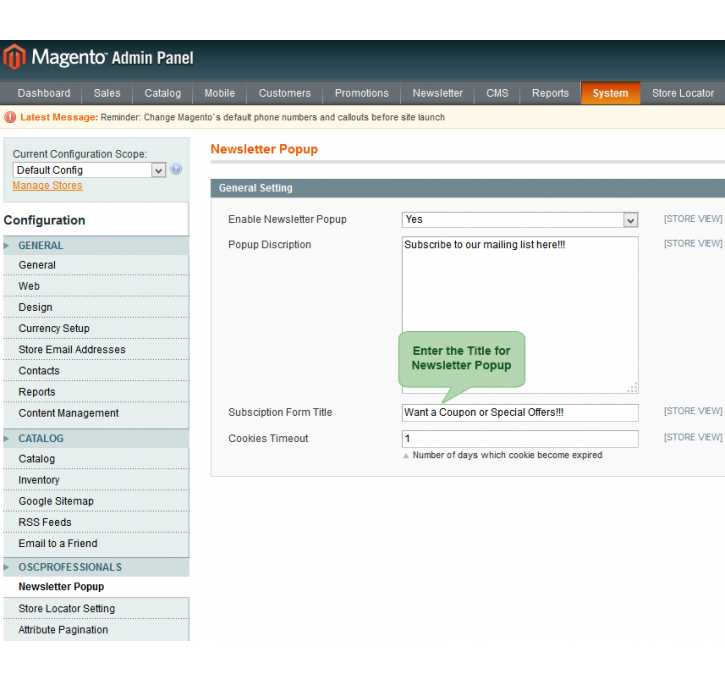Click the Latest Message reminder text
The image size is (725, 680).
[272, 117]
